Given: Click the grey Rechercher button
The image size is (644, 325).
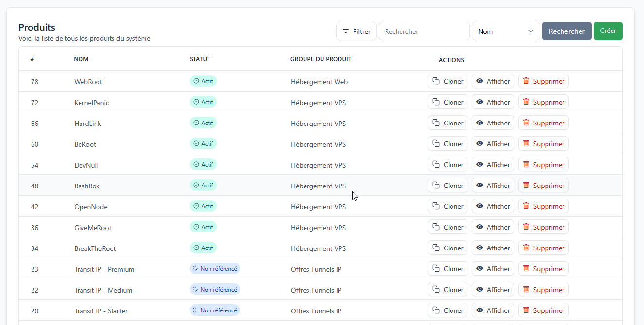Looking at the screenshot, I should (566, 31).
